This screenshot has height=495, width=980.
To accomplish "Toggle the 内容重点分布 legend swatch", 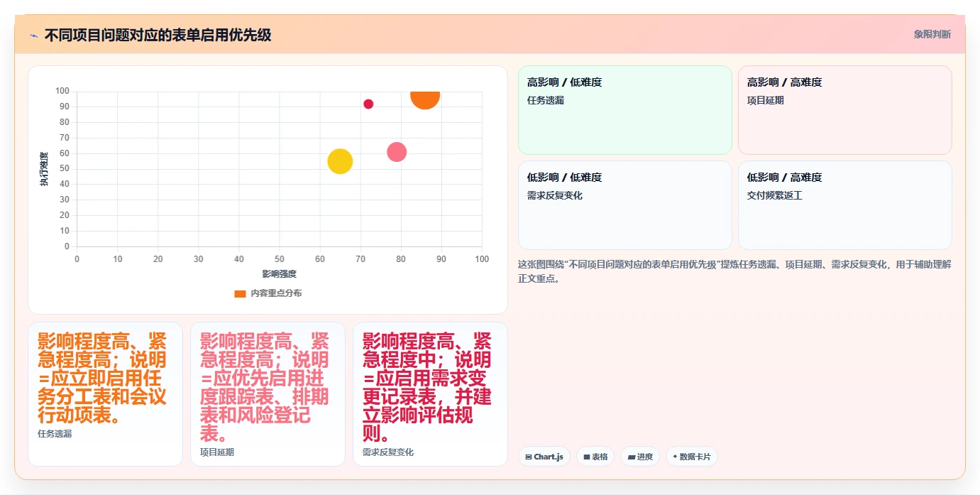I will point(240,293).
